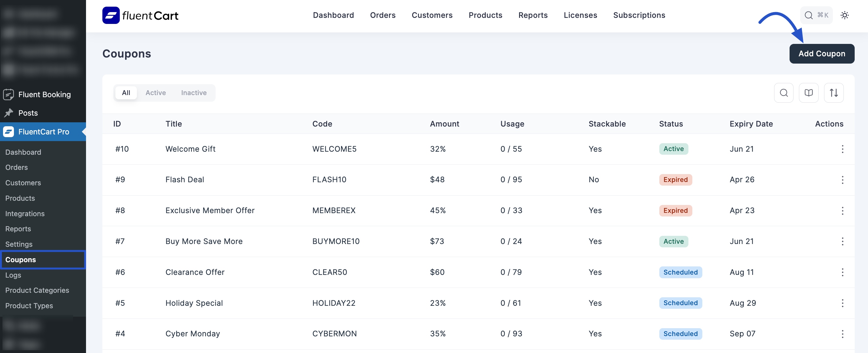Viewport: 868px width, 353px height.
Task: Toggle the light/dark theme sun icon
Action: tap(844, 15)
